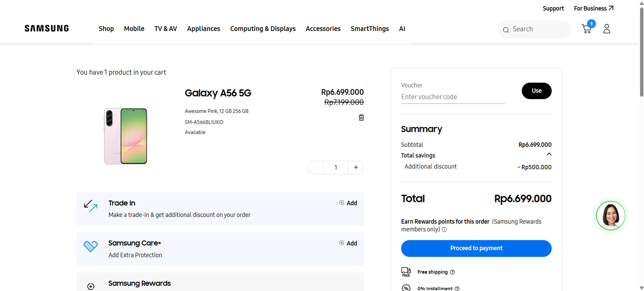Open the Accessories menu

click(x=323, y=29)
